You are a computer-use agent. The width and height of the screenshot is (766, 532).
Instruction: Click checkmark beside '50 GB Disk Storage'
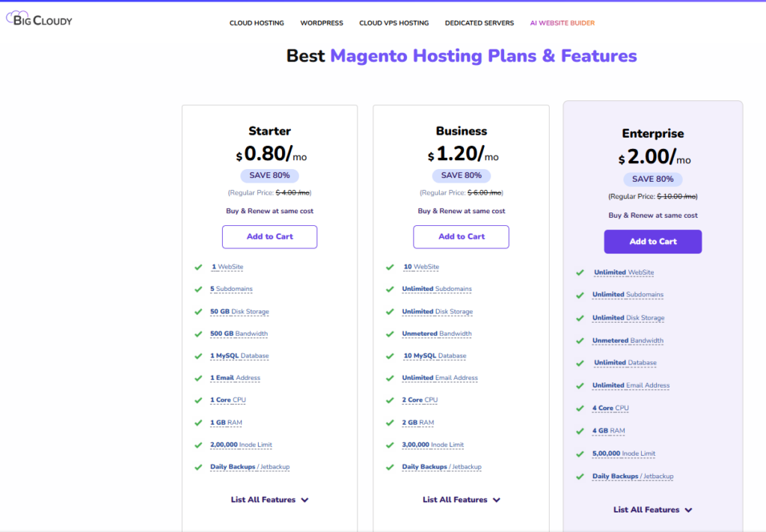[x=198, y=312]
